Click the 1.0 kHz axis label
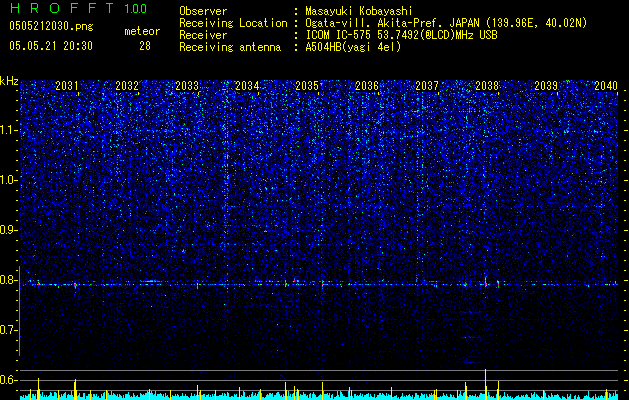This screenshot has width=629, height=400. click(x=8, y=180)
